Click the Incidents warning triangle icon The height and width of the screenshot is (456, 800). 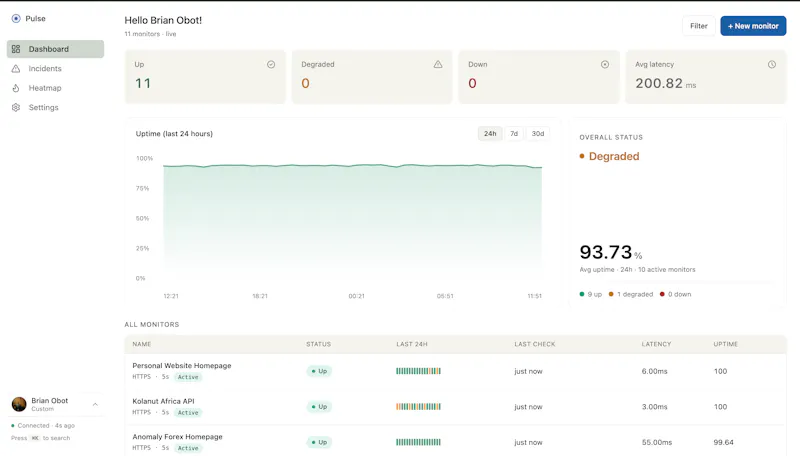(16, 68)
